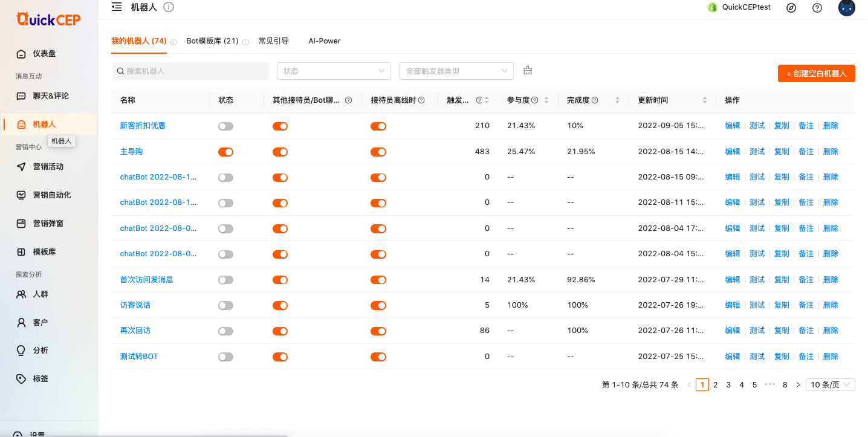Expand more pages via ellipsis in pagination
The width and height of the screenshot is (868, 437).
pos(770,384)
